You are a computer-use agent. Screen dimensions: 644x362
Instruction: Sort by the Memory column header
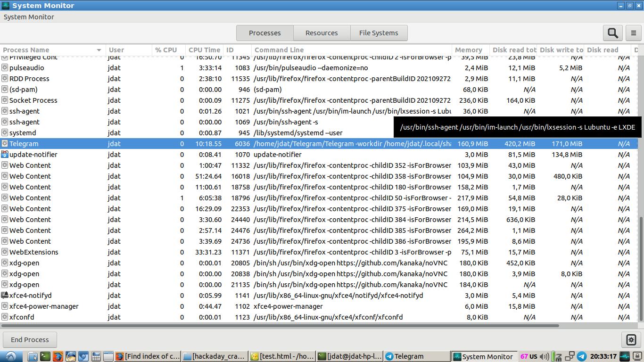[471, 50]
